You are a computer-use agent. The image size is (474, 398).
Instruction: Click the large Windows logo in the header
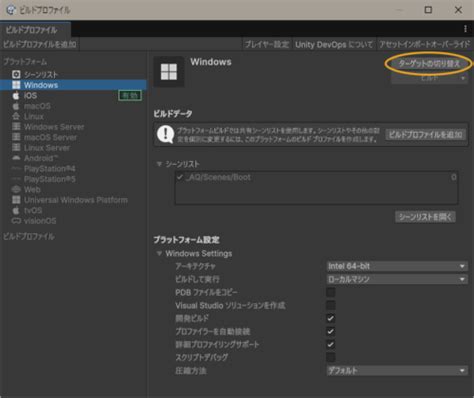[x=169, y=72]
